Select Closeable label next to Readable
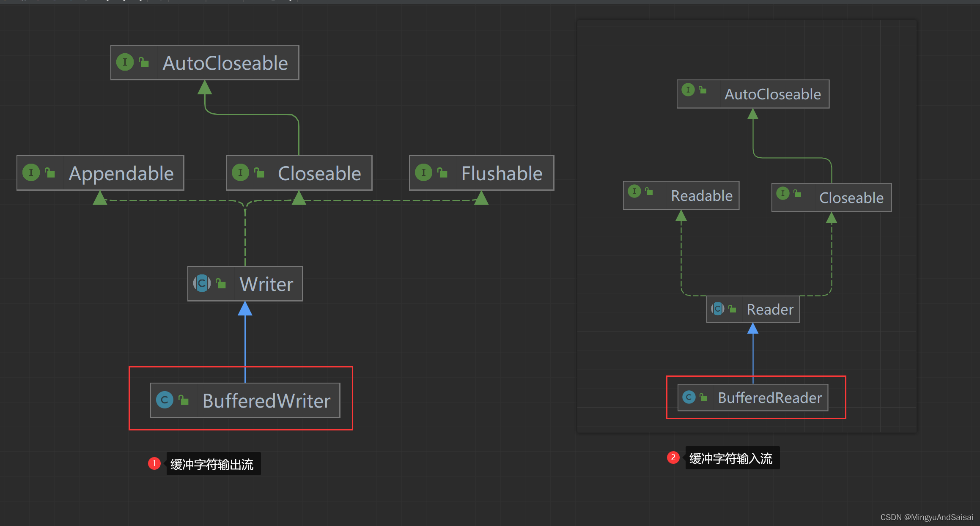The height and width of the screenshot is (526, 980). (851, 198)
